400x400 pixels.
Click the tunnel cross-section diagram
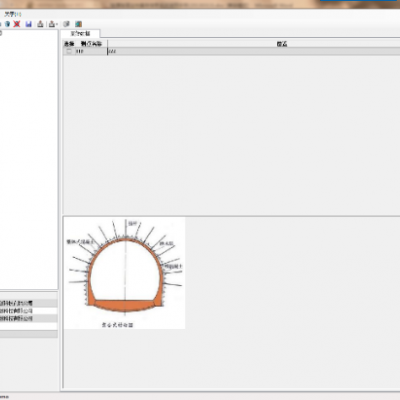(x=124, y=273)
